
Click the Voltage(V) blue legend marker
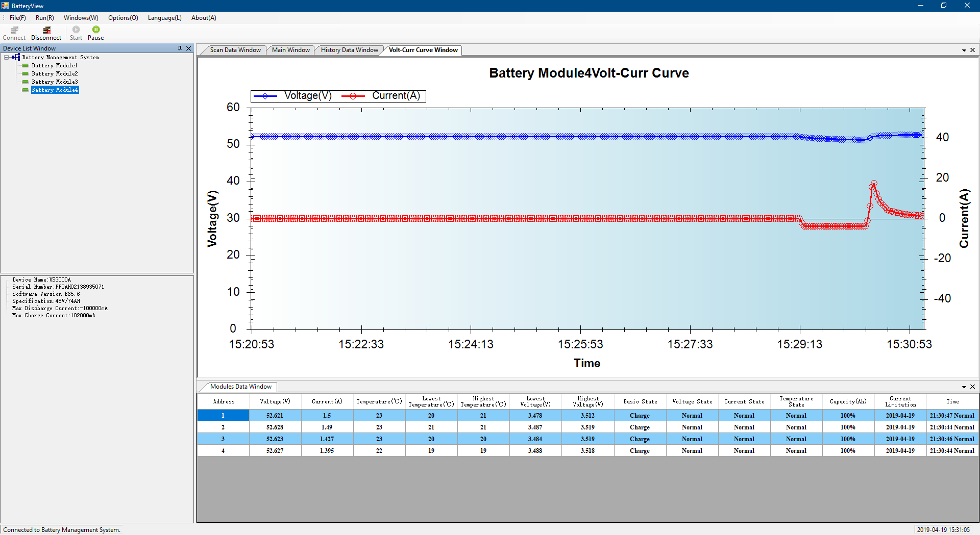(x=265, y=96)
